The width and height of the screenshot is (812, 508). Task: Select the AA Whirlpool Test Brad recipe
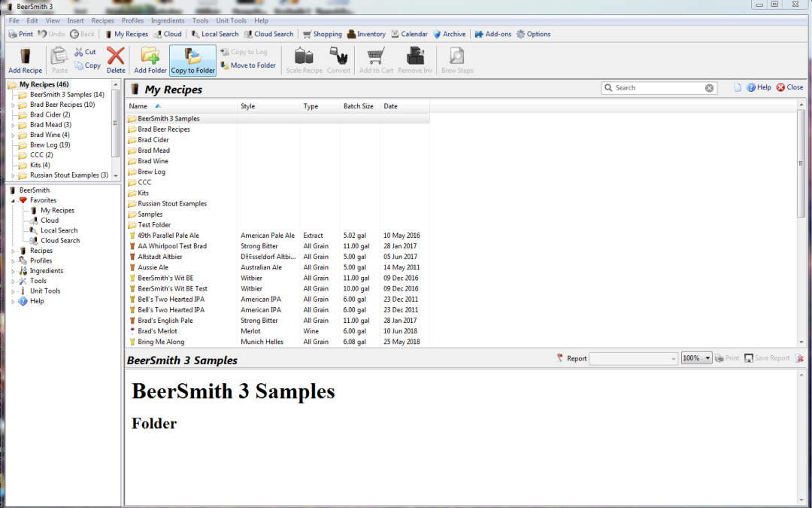point(277,246)
